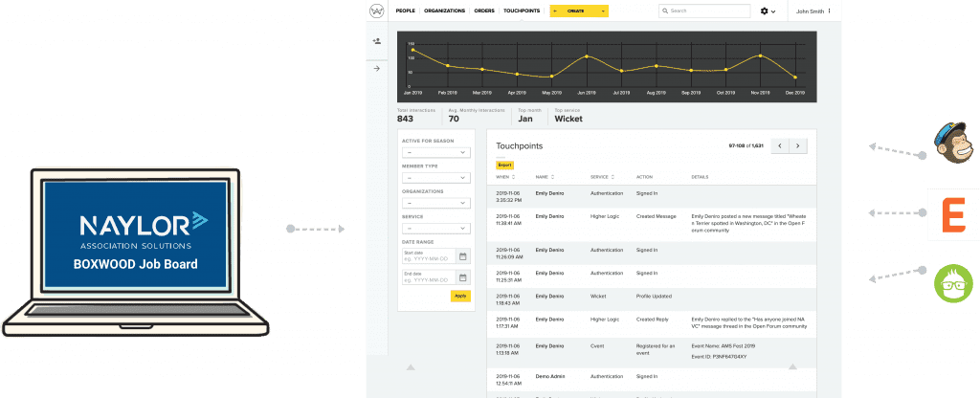Click the search magnifier icon
The height and width of the screenshot is (398, 980).
tap(666, 11)
